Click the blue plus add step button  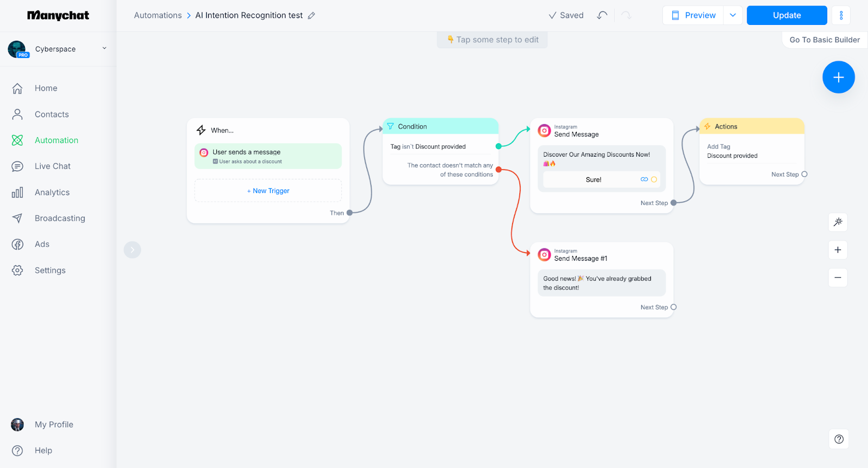pos(838,77)
